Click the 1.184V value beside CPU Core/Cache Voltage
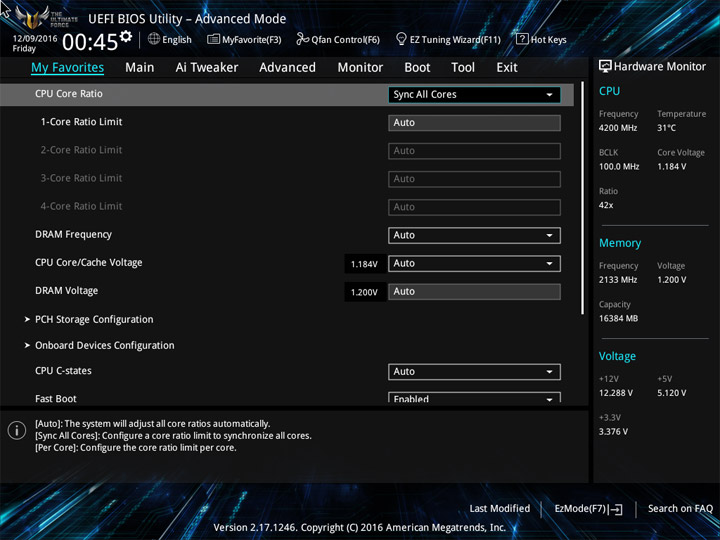The height and width of the screenshot is (540, 720). 364,264
